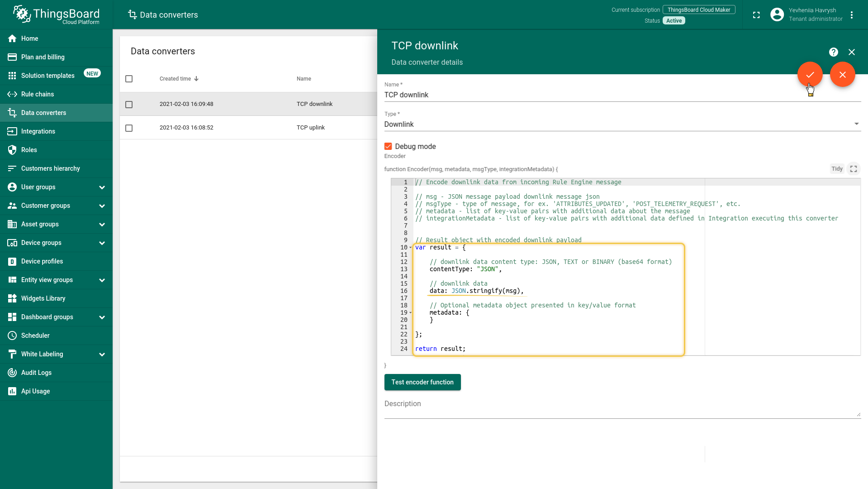Open the Type dropdown showing Downlink
This screenshot has height=489, width=868.
click(x=622, y=124)
